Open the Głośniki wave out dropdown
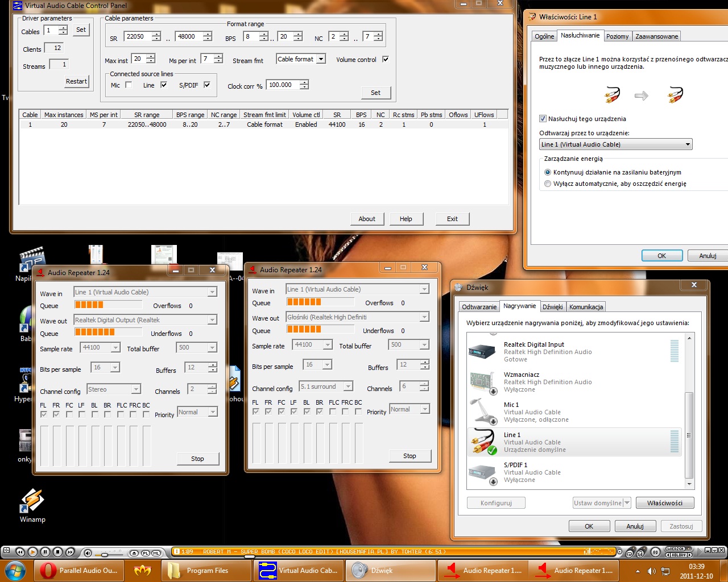Viewport: 728px width, 582px height. pos(358,317)
